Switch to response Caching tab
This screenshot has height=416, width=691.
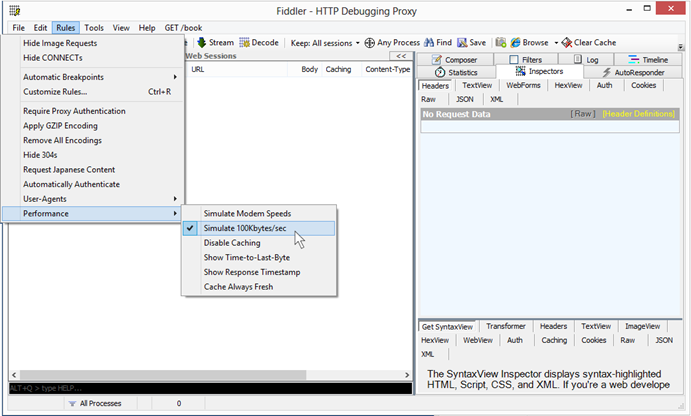point(554,340)
